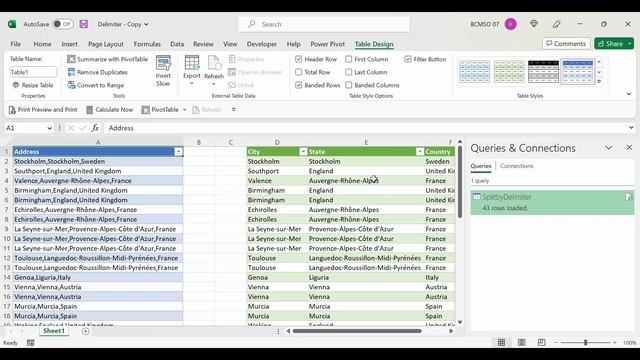640x360 pixels.
Task: Click Print Preview and Print
Action: tap(43, 109)
